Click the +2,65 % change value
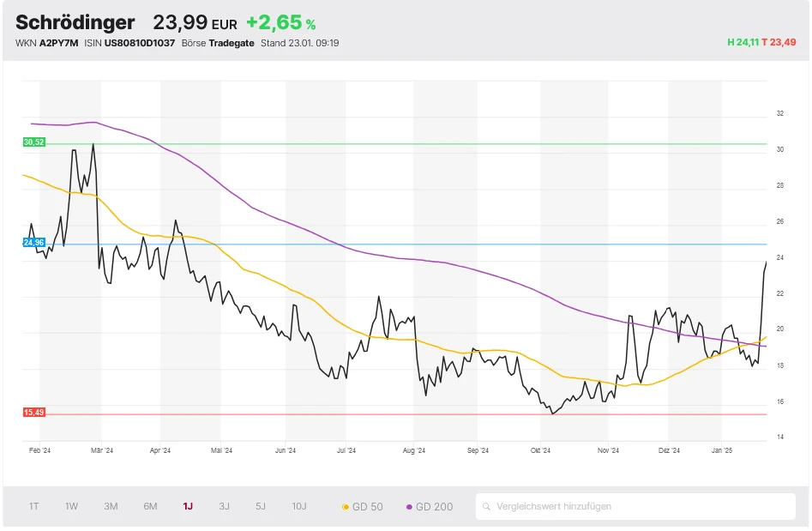812x531 pixels. tap(280, 22)
